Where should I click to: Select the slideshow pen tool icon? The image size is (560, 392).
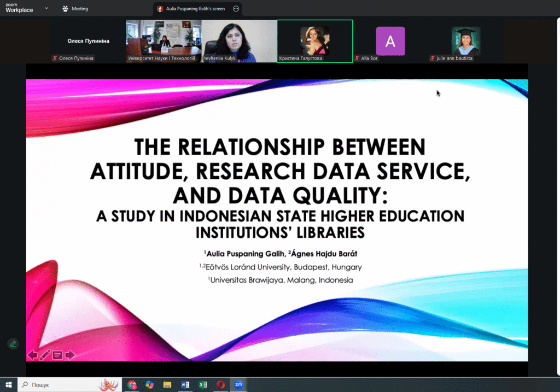point(45,355)
